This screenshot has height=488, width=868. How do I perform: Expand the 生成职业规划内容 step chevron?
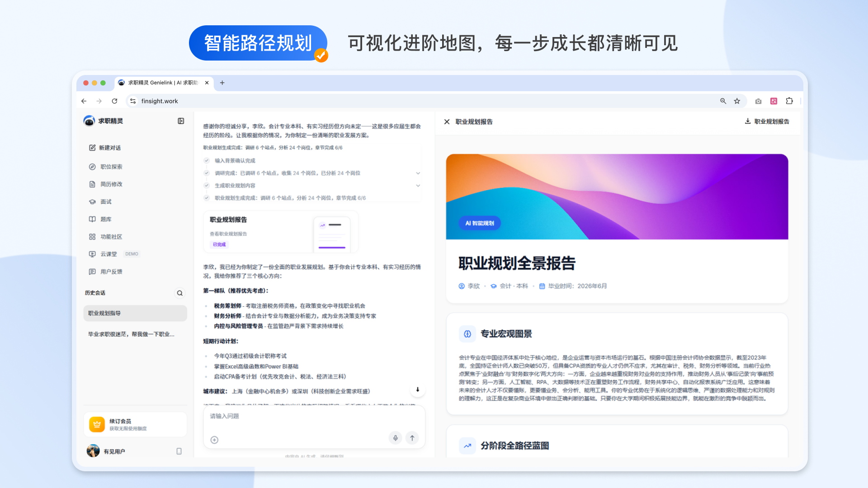[418, 186]
